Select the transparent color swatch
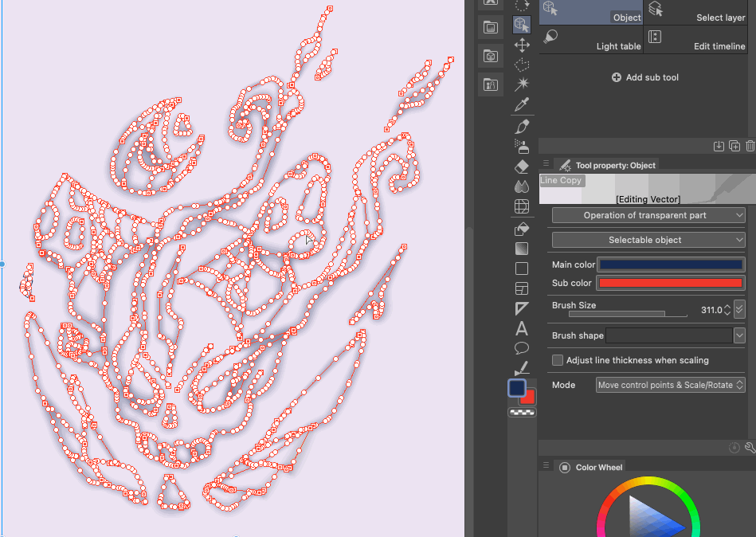Viewport: 756px width, 537px height. click(x=522, y=413)
